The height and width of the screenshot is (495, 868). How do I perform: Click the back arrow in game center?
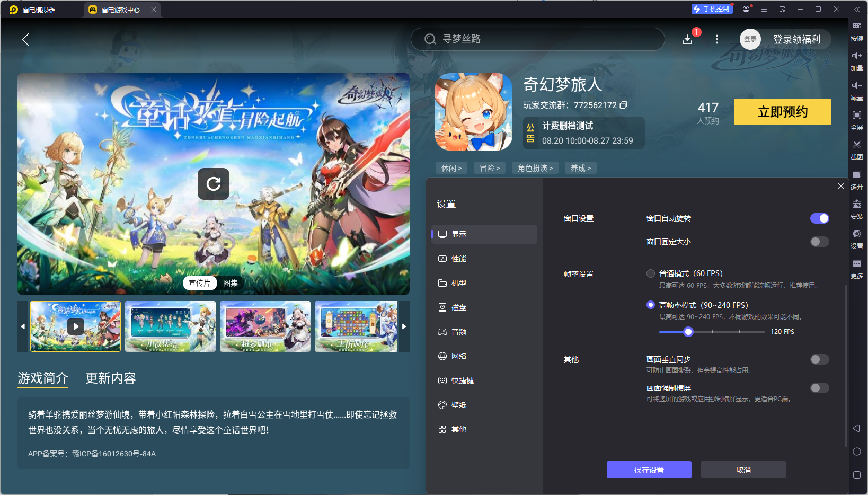point(25,39)
